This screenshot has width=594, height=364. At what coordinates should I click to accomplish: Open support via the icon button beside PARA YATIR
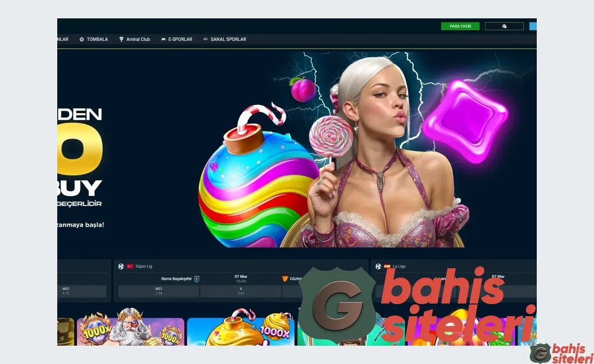tap(504, 25)
